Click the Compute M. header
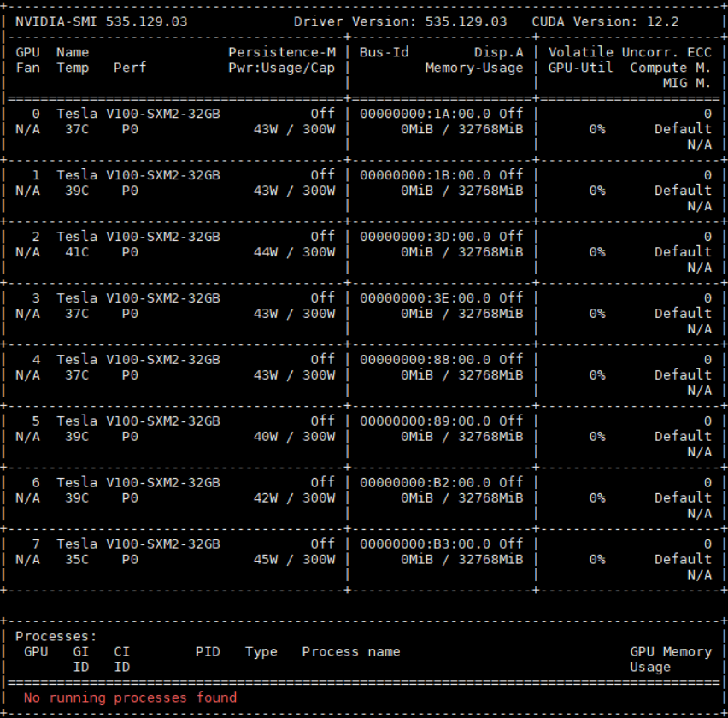This screenshot has width=728, height=718. pos(670,68)
